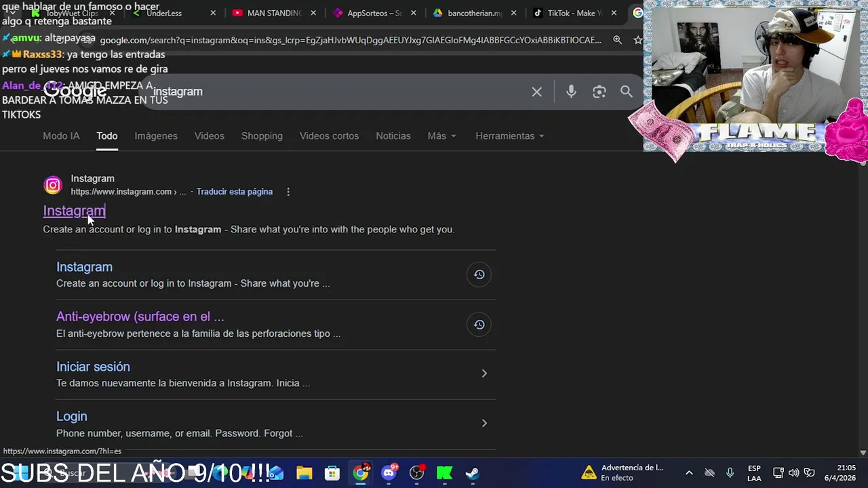The width and height of the screenshot is (868, 488).
Task: Switch to the AppSorteos browser tab
Action: [374, 13]
